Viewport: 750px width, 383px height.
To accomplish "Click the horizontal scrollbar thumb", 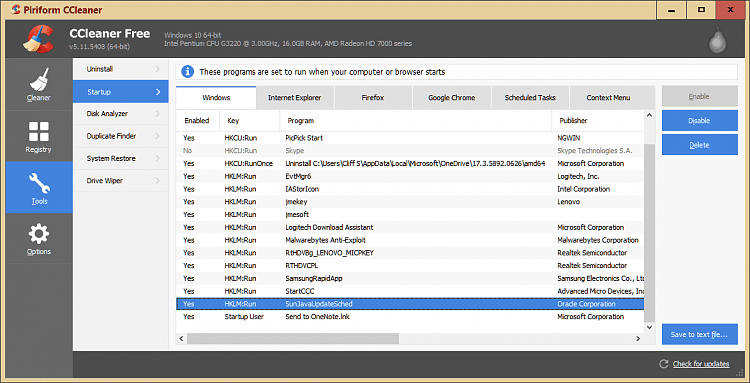I will [x=293, y=339].
